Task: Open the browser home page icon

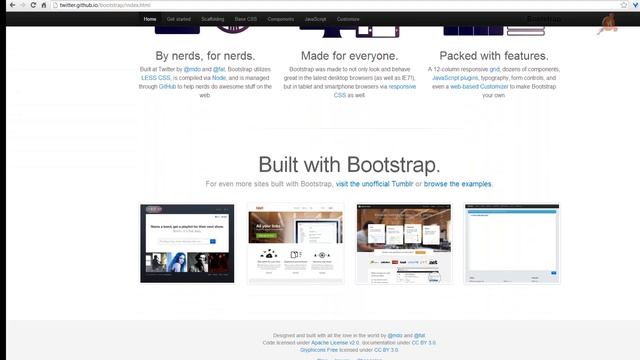Action: coord(44,5)
